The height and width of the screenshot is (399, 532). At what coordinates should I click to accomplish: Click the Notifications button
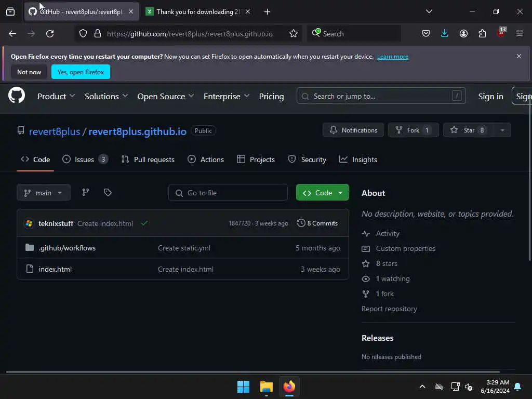(x=353, y=130)
